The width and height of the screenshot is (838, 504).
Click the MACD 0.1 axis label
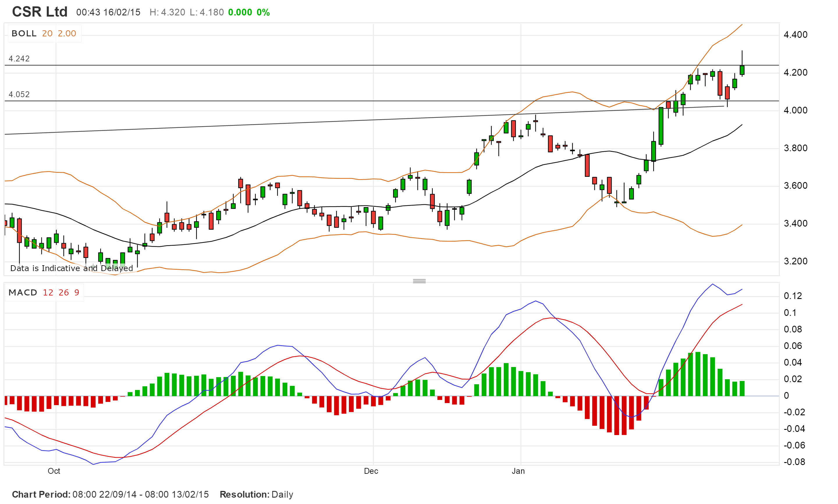point(790,312)
